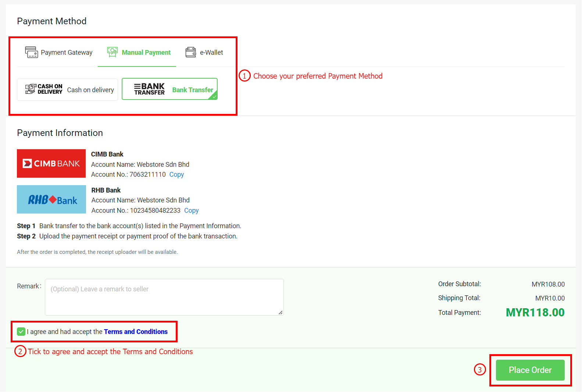Click the green checkmark on Bank Transfer
Viewport: 582px width, 392px height.
click(x=214, y=97)
